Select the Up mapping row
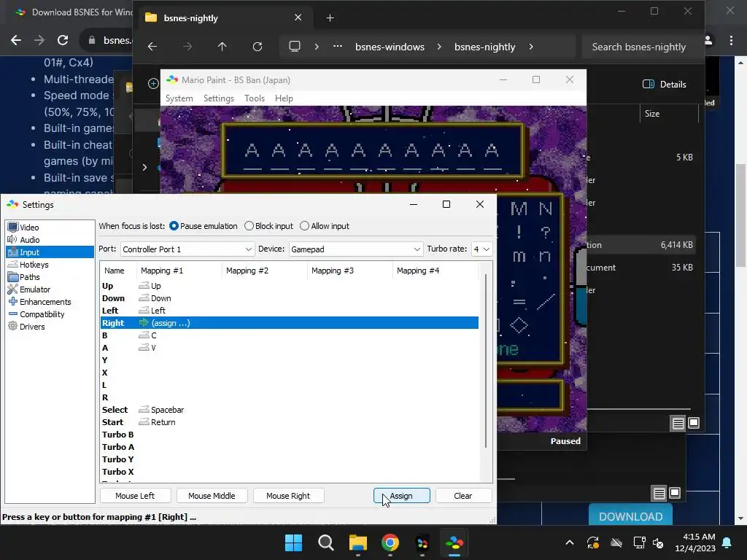Screen dimensions: 747x560 click(289, 286)
